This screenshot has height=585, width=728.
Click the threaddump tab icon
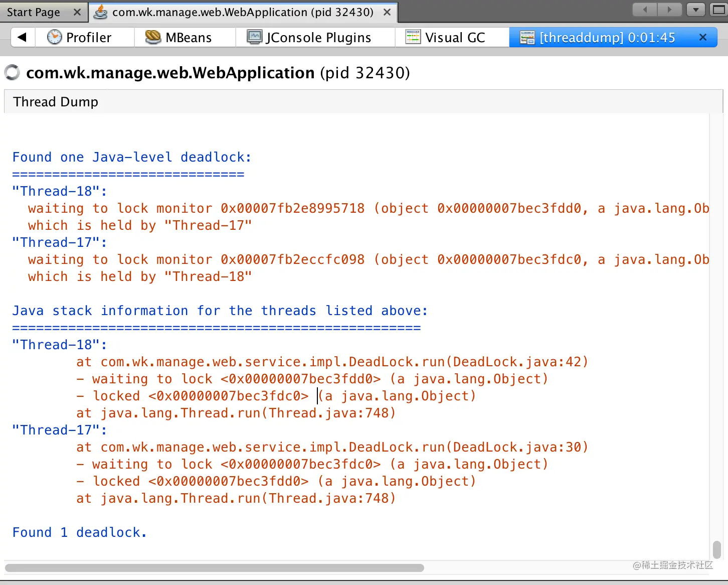point(527,38)
